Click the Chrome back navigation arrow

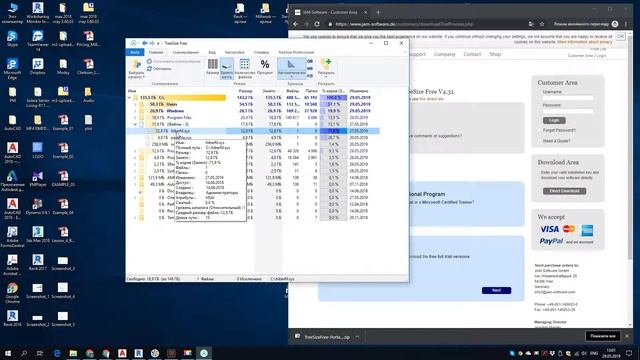(296, 24)
